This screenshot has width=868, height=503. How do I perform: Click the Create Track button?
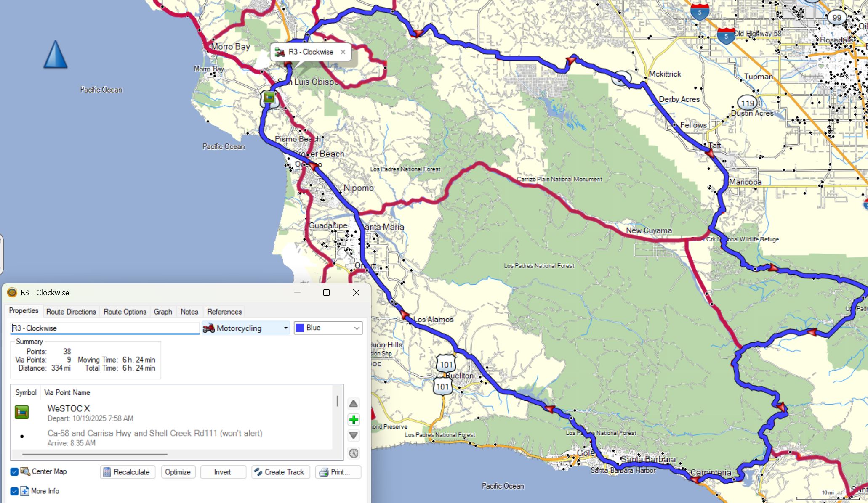[x=280, y=472]
